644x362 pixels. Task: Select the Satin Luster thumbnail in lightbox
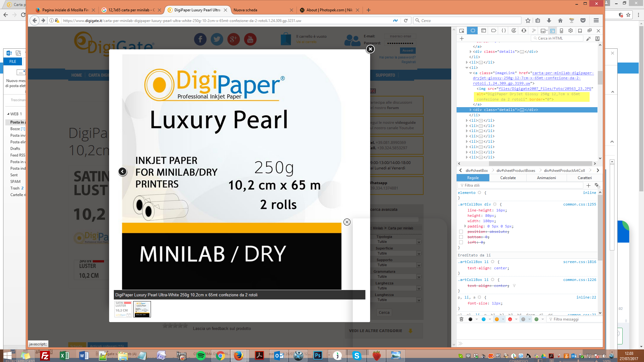pos(123,309)
